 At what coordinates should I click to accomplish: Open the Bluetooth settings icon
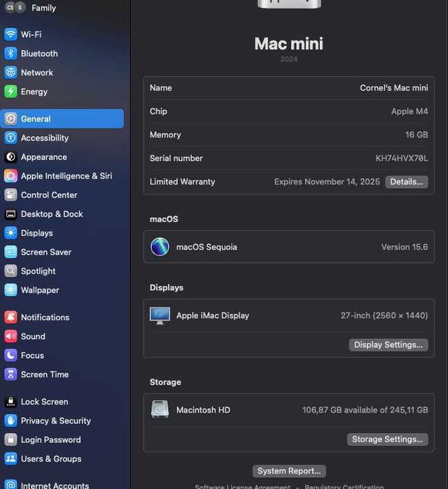point(10,53)
